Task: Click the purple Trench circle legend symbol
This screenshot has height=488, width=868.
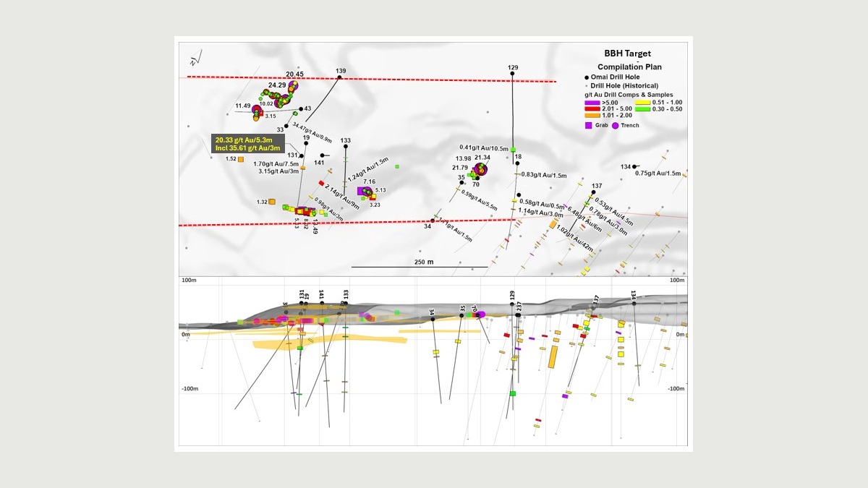Action: point(616,125)
